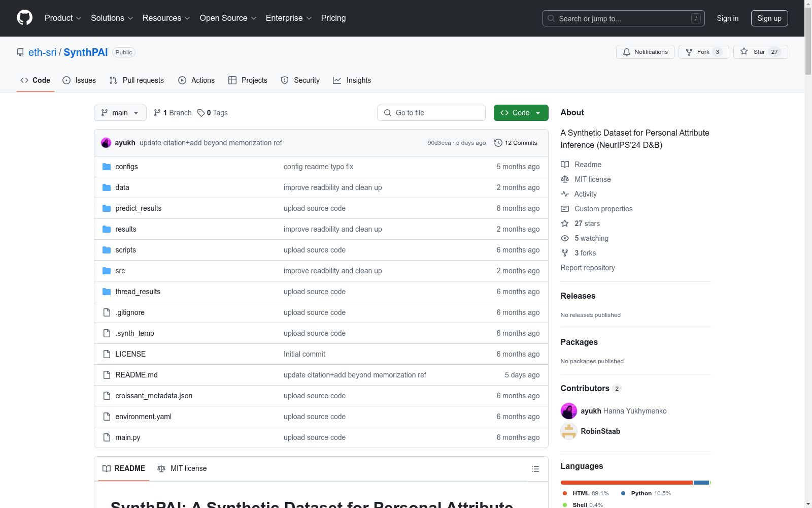The image size is (812, 508).
Task: Click the LICENSE file icon
Action: pos(107,354)
